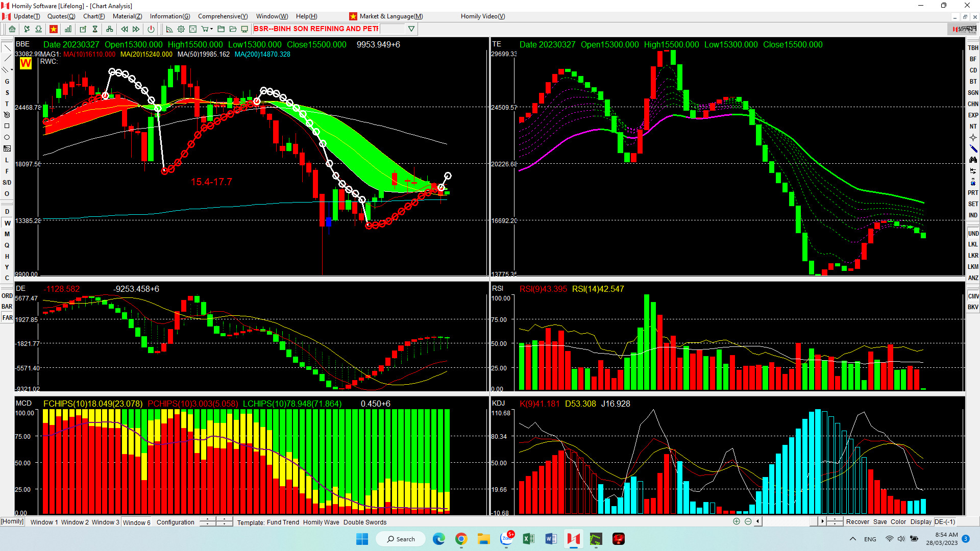Click the Vietnam flag star icon

pyautogui.click(x=53, y=29)
